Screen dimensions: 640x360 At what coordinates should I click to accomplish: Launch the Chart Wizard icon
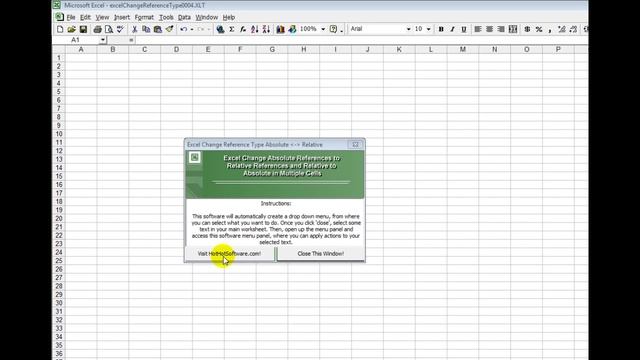tap(280, 29)
